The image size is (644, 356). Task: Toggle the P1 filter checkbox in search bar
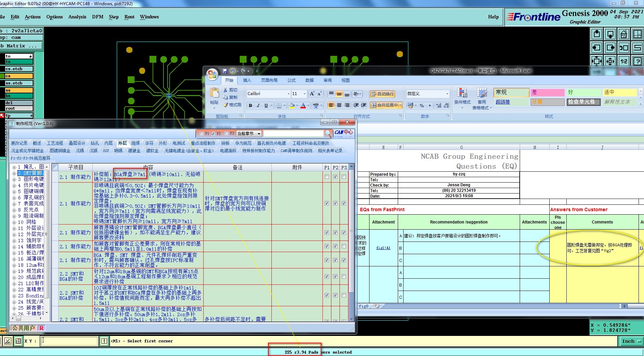(x=201, y=134)
